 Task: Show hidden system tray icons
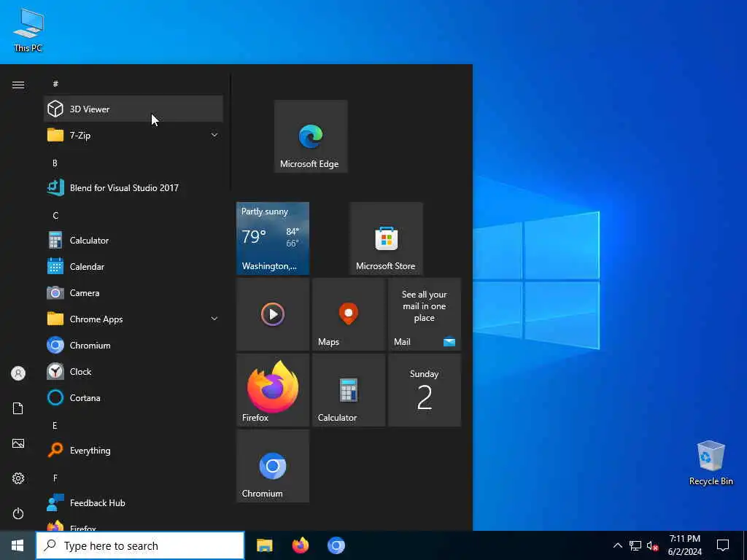pos(617,545)
